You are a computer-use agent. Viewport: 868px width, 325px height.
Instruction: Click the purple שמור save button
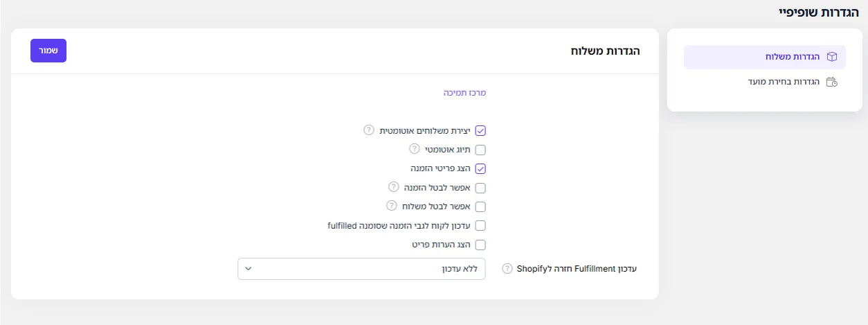click(x=48, y=51)
